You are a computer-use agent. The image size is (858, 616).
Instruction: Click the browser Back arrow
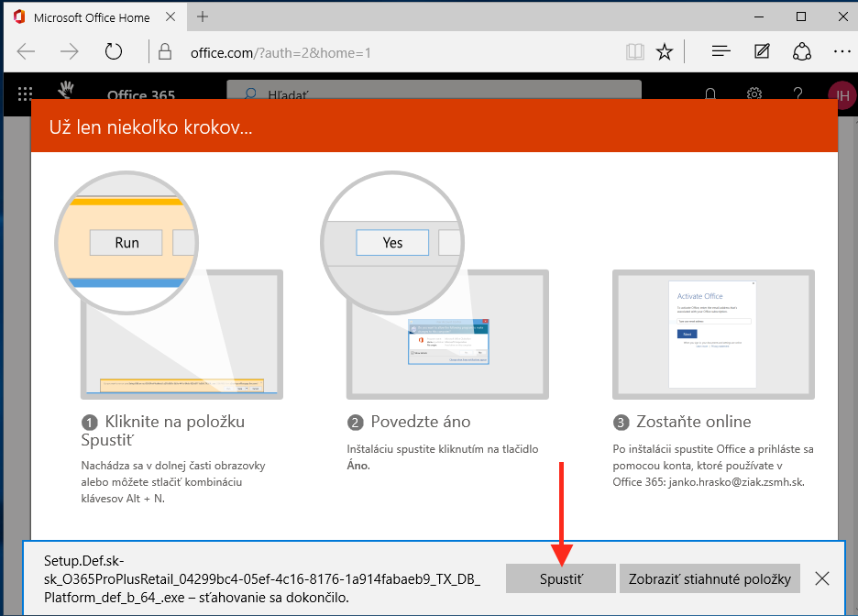tap(26, 51)
